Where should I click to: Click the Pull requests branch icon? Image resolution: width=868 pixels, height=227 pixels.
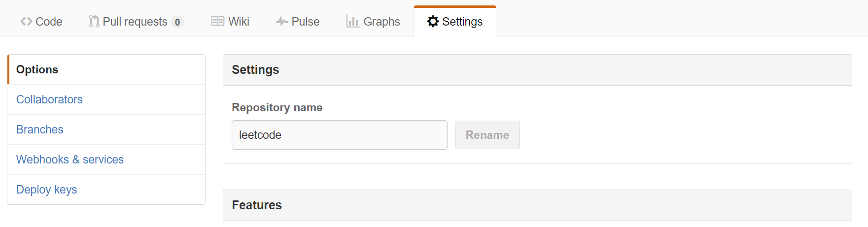94,22
